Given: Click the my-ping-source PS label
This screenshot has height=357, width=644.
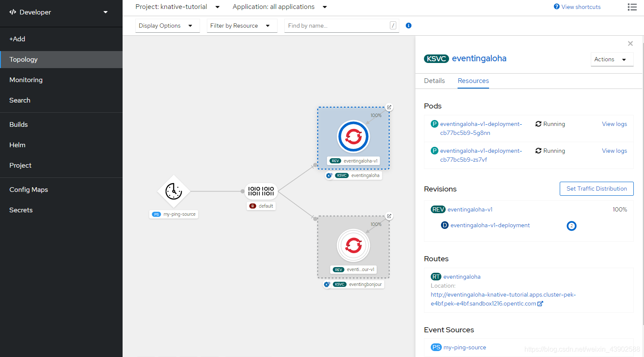Looking at the screenshot, I should click(x=174, y=214).
